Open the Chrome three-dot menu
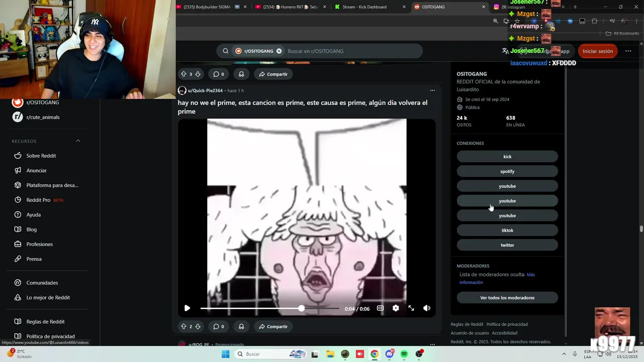The width and height of the screenshot is (644, 362). [x=636, y=21]
